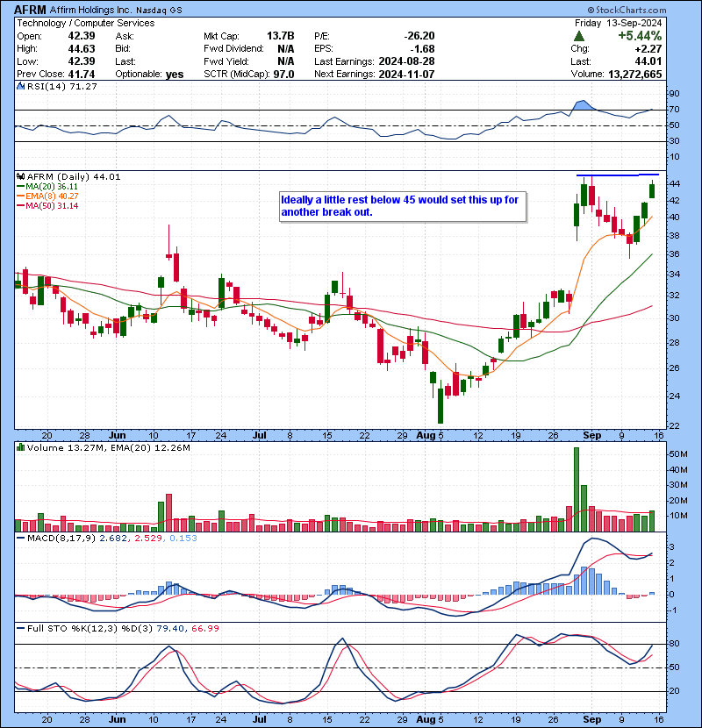Click the Optionable yes value
Viewport: 702px width, 728px height.
(175, 75)
